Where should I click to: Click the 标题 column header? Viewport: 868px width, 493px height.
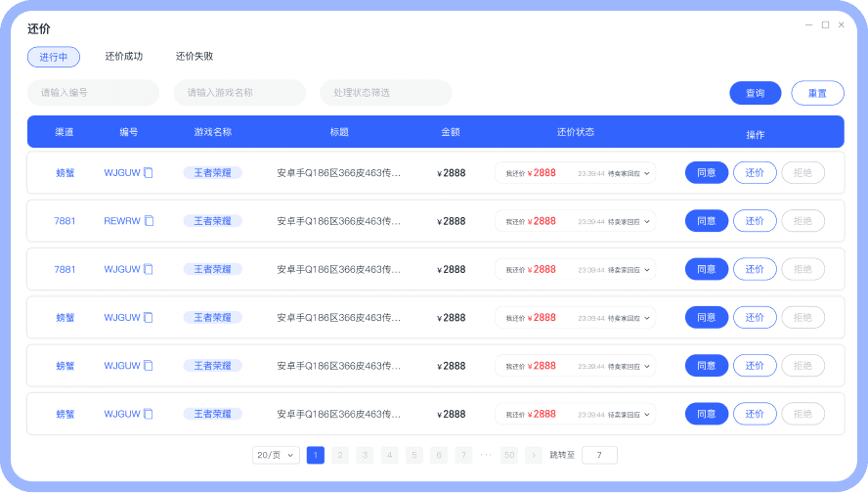[339, 132]
